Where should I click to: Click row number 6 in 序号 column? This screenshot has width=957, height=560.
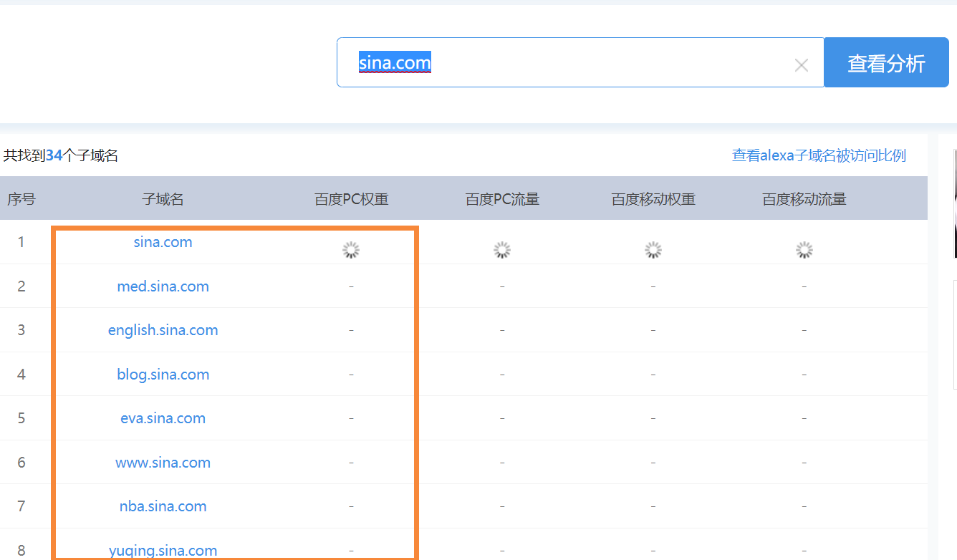coord(21,463)
